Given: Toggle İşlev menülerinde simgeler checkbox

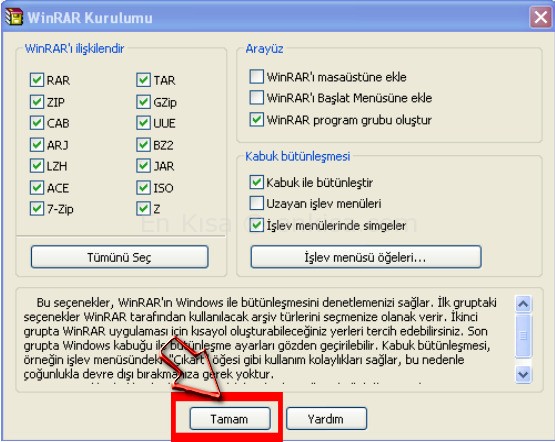Looking at the screenshot, I should (257, 225).
